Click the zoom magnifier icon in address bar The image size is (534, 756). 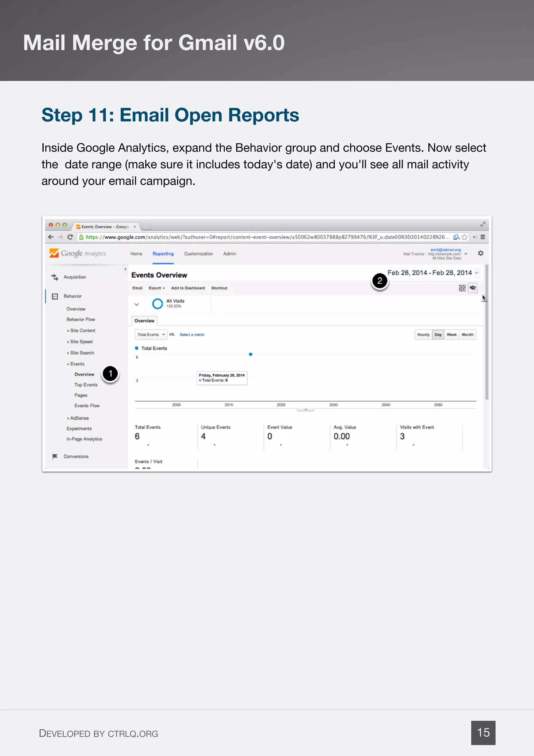(456, 237)
